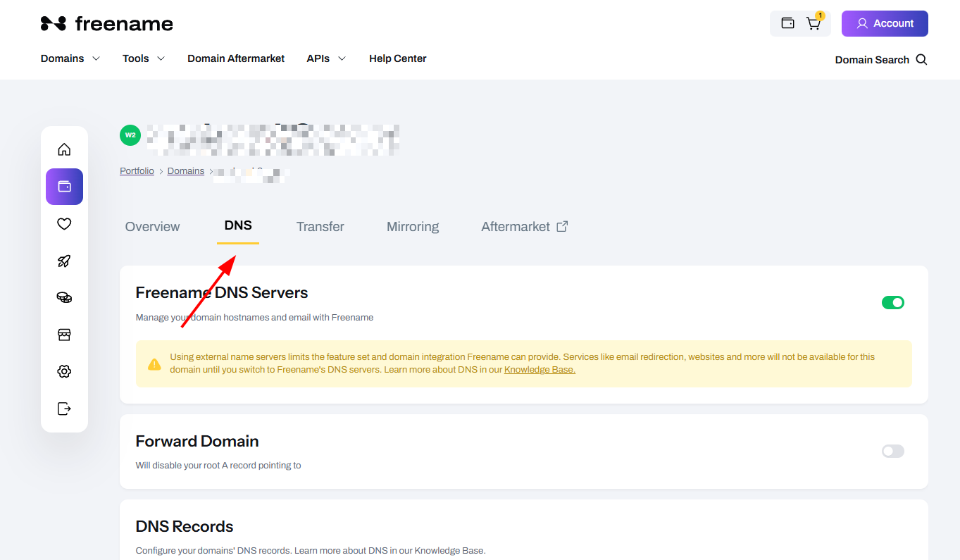Expand the APIs menu
This screenshot has width=960, height=560.
(326, 58)
